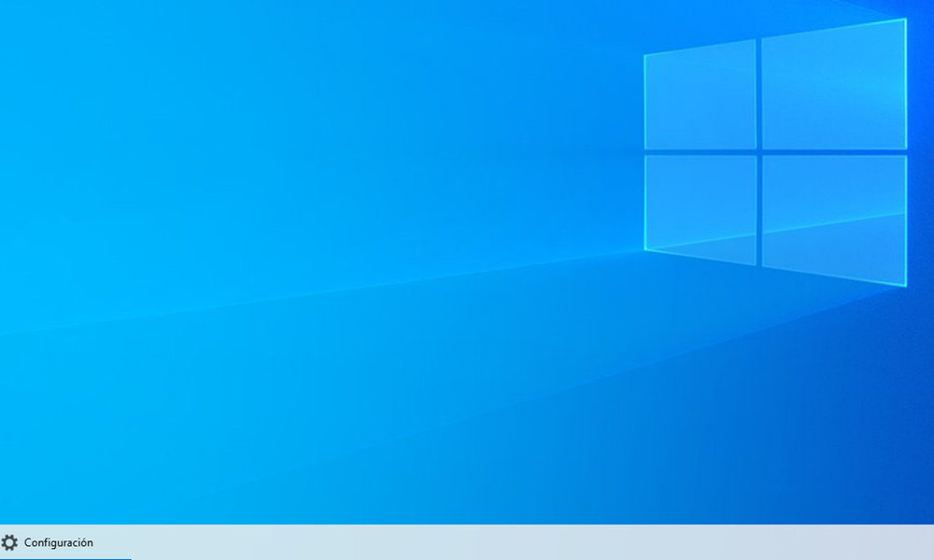Click the left edge of the Configuración bar
Image resolution: width=934 pixels, height=560 pixels.
coord(5,542)
